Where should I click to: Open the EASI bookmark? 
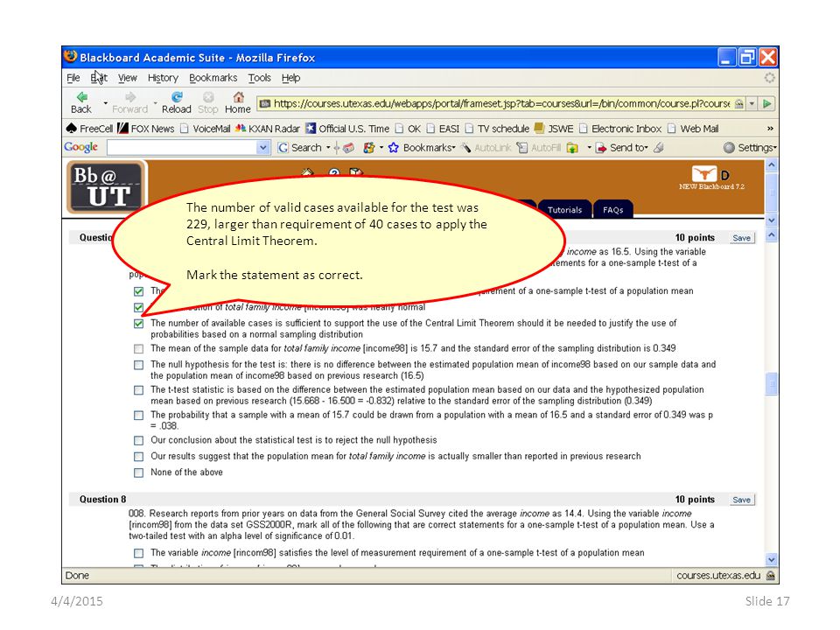coord(443,129)
